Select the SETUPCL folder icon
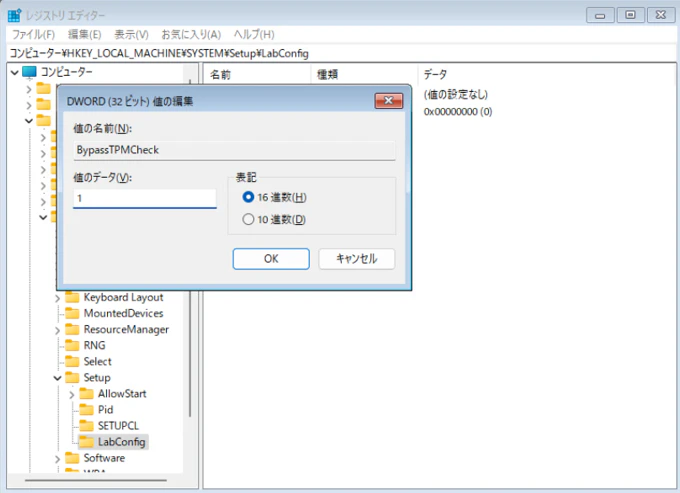 coord(86,426)
